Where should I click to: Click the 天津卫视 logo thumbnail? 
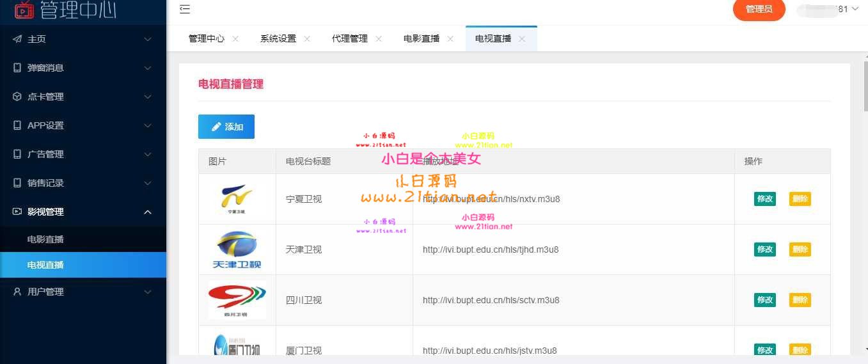[237, 249]
